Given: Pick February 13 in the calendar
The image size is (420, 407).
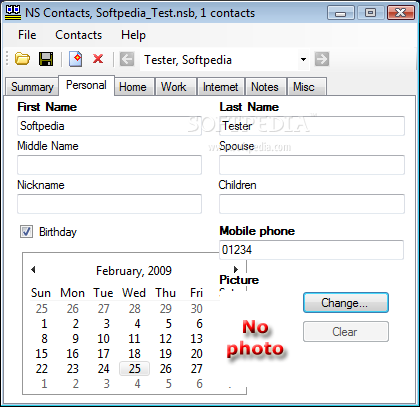Looking at the screenshot, I should pyautogui.click(x=196, y=339).
